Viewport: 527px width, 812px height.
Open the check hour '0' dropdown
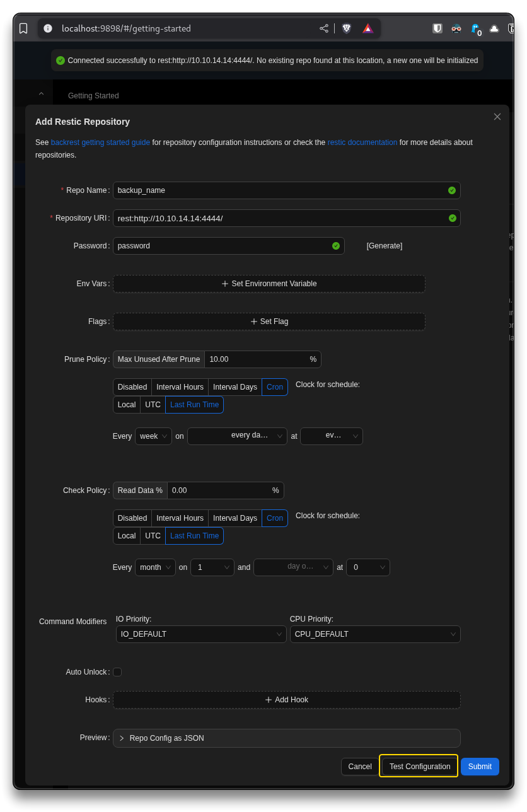(x=368, y=567)
